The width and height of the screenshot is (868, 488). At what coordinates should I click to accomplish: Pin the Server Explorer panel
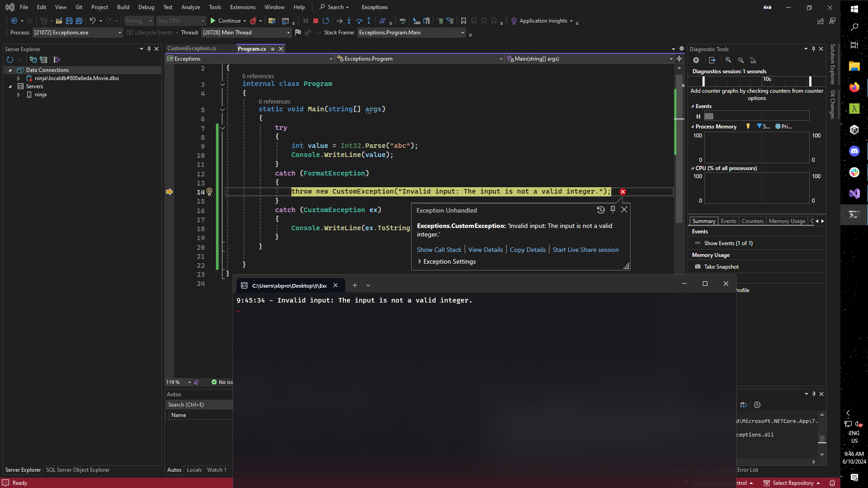coord(149,49)
